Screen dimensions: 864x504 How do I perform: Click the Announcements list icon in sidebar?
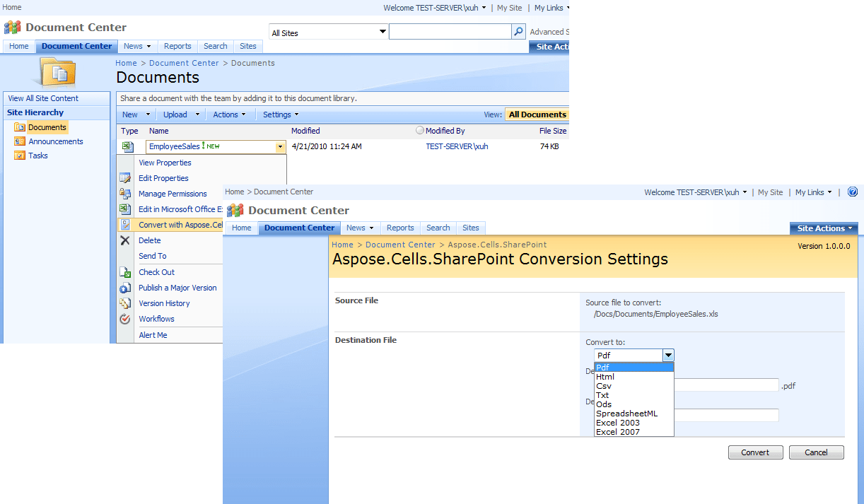[20, 141]
